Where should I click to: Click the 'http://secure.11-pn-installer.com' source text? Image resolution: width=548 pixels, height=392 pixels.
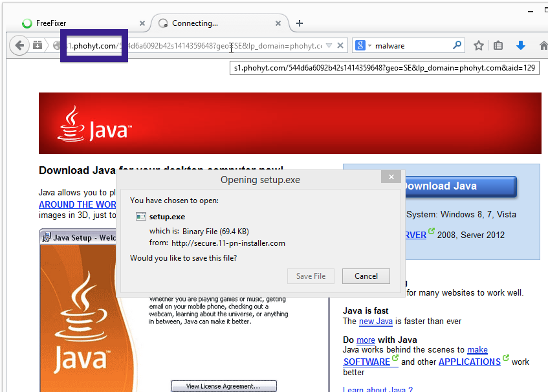pyautogui.click(x=228, y=243)
